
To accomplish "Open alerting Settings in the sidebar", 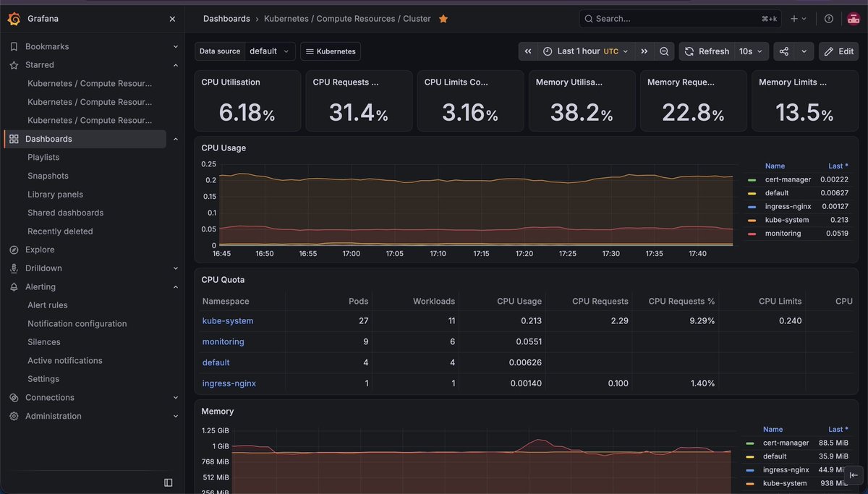I will (43, 379).
